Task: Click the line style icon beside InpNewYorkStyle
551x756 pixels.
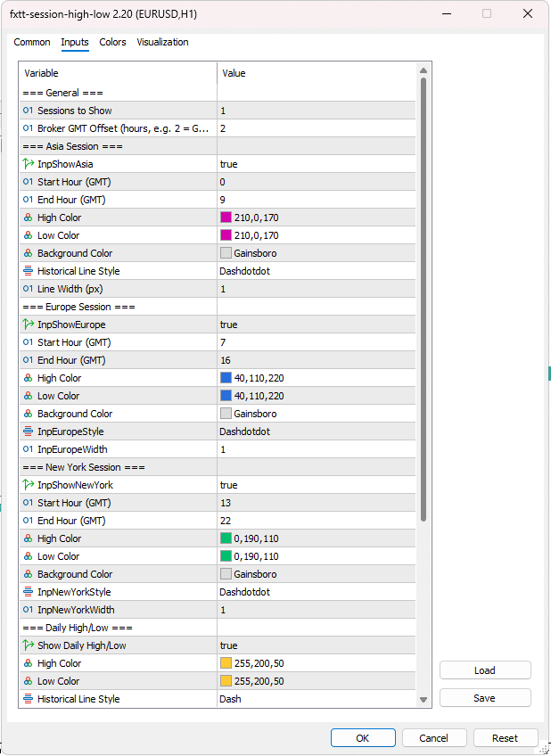Action: pos(28,592)
